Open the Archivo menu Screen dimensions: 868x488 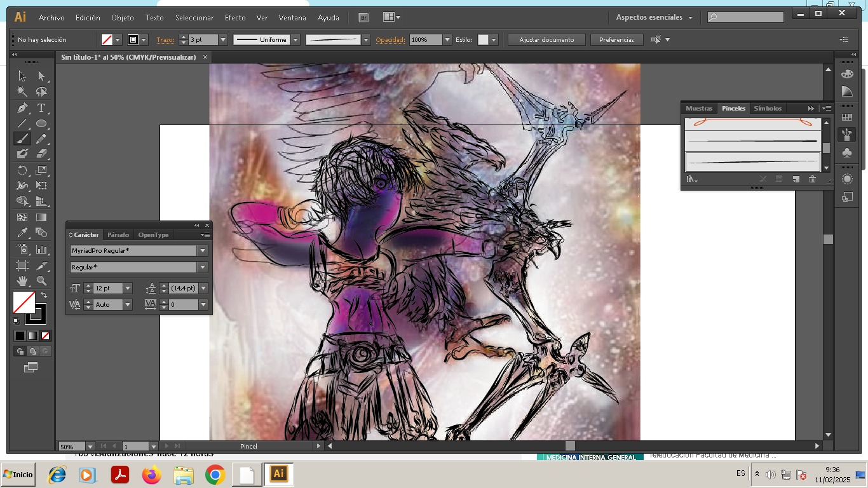coord(51,18)
